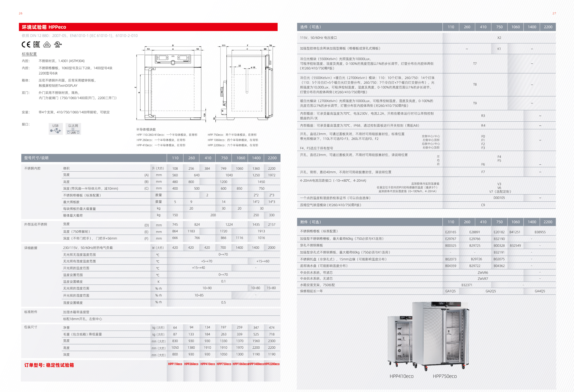Screen dimensions: 574x392
Task: Select accessory code B32371
Action: 467,285
